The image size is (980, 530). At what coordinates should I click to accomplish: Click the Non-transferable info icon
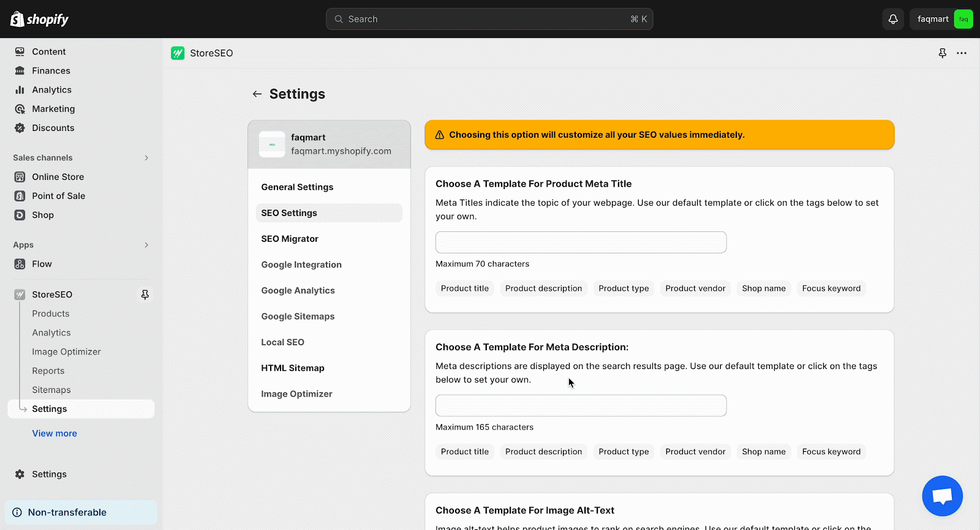17,512
